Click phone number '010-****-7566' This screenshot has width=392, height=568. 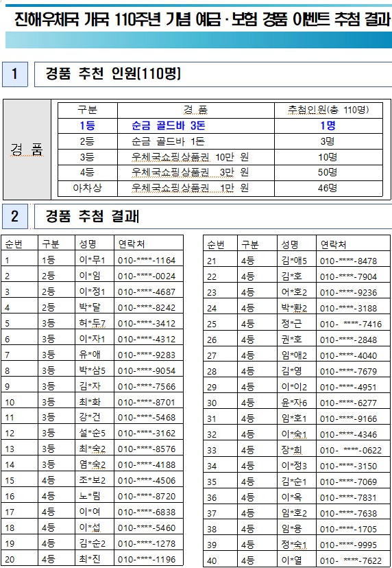[x=147, y=386]
